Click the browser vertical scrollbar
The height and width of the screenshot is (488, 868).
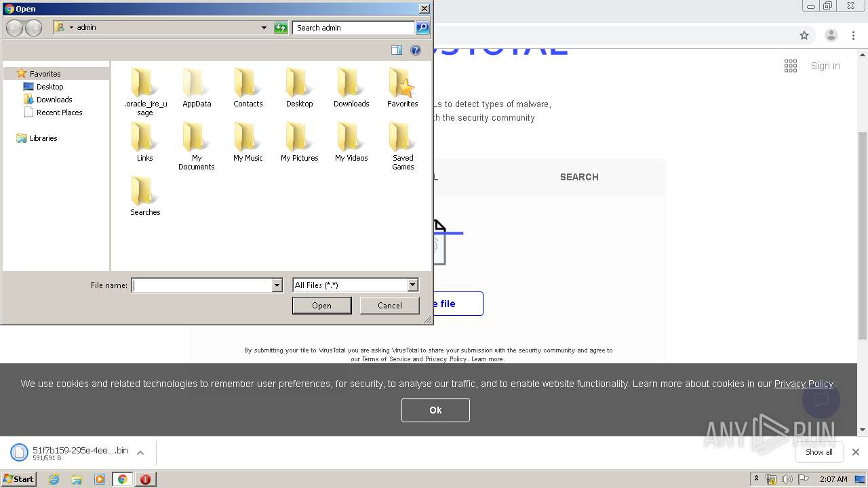pyautogui.click(x=863, y=236)
